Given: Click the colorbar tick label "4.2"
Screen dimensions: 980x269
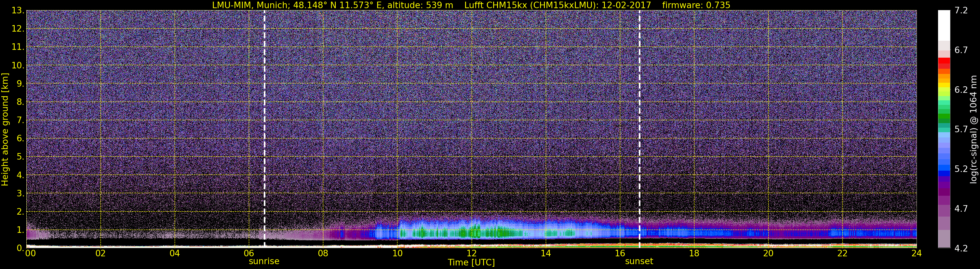Looking at the screenshot, I should pyautogui.click(x=961, y=248).
